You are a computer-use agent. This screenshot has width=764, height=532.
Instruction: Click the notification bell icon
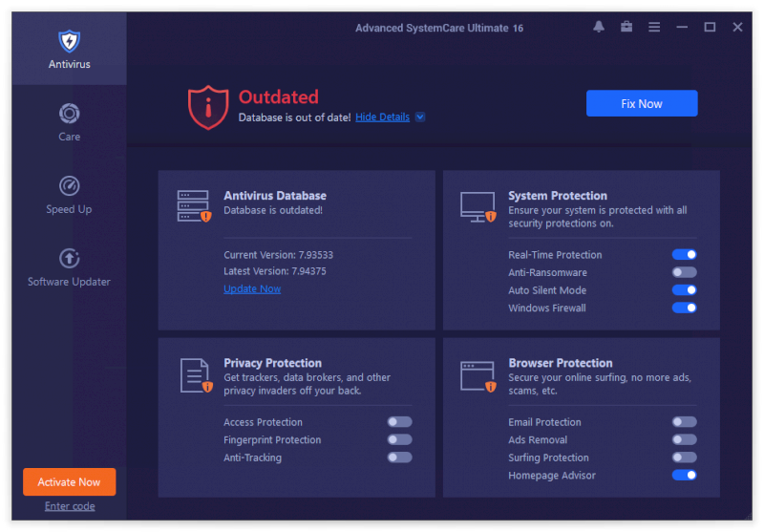coord(599,27)
